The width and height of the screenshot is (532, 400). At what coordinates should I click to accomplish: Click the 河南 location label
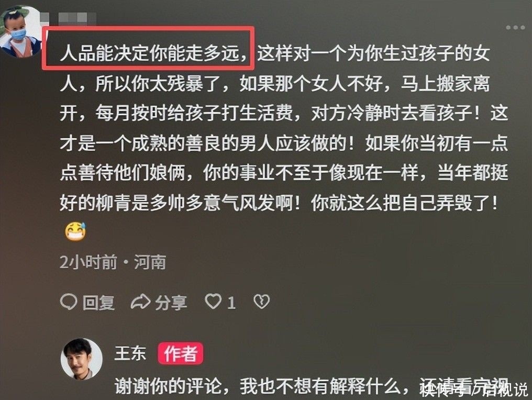pos(150,262)
